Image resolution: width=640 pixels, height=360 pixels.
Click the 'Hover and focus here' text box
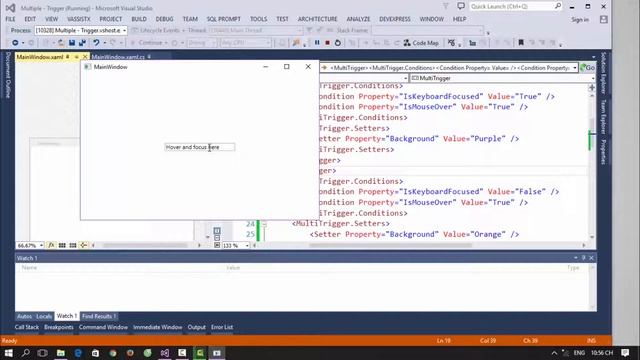click(x=200, y=147)
